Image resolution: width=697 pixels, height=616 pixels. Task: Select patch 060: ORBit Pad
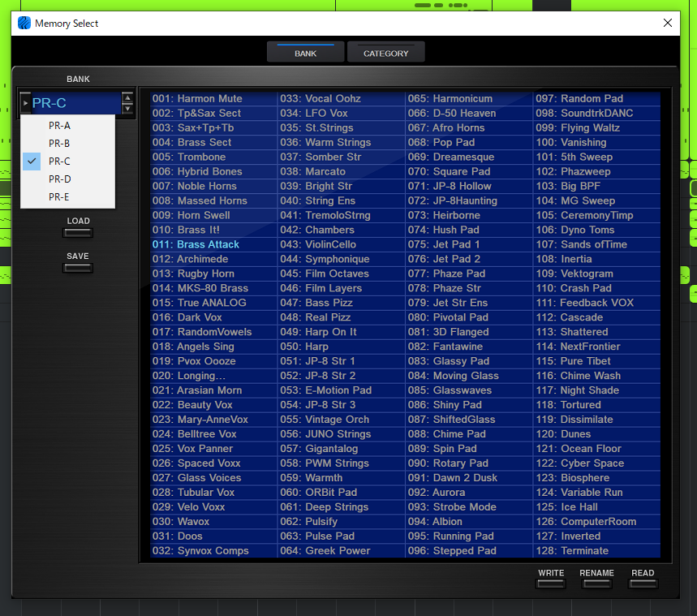point(342,493)
